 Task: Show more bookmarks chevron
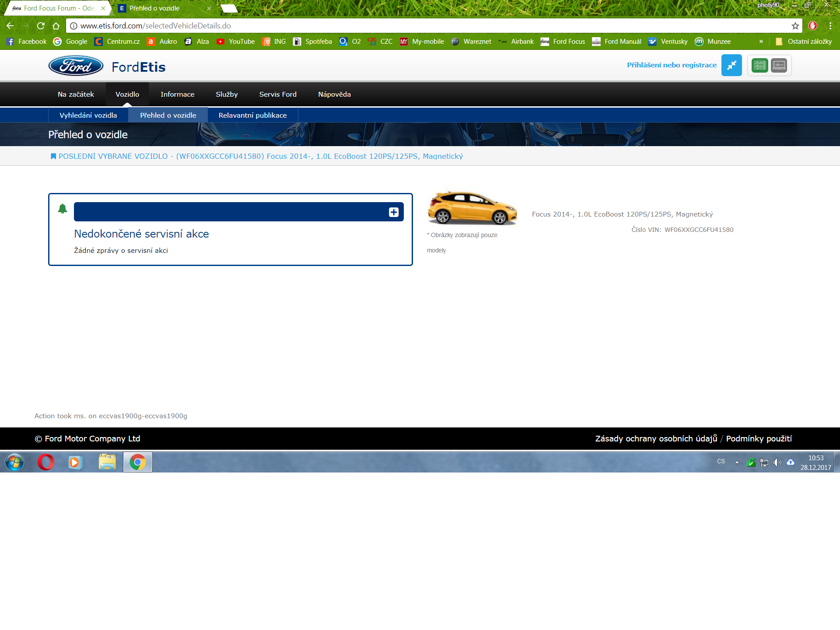(x=761, y=42)
